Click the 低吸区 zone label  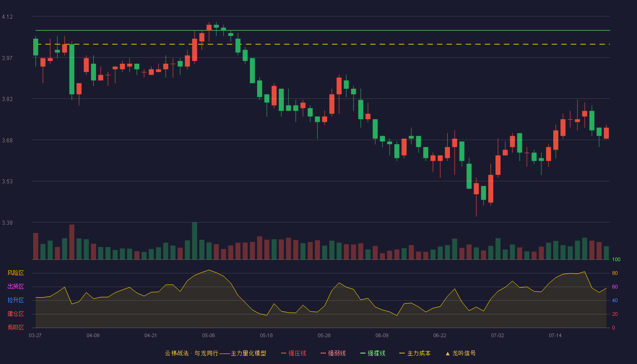[15, 328]
